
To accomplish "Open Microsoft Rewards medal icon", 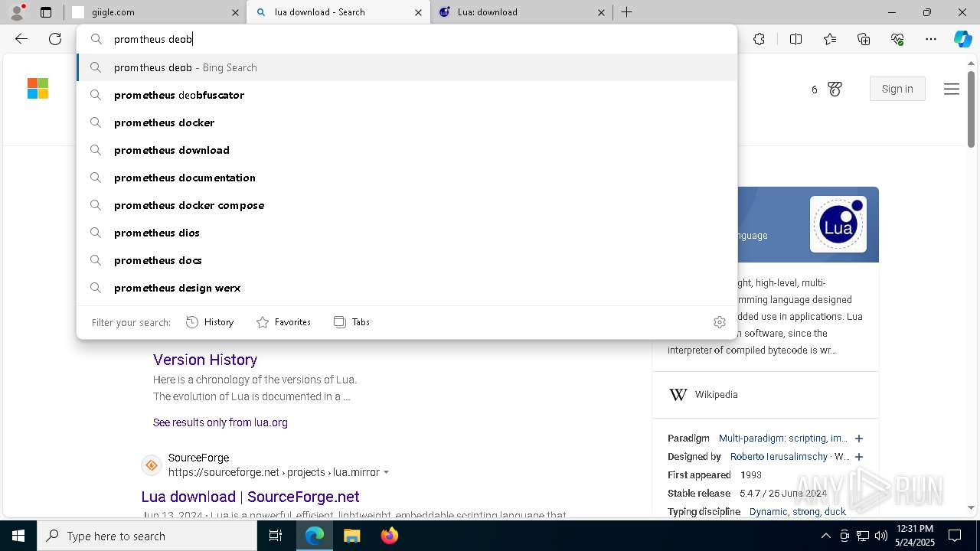I will tap(835, 90).
